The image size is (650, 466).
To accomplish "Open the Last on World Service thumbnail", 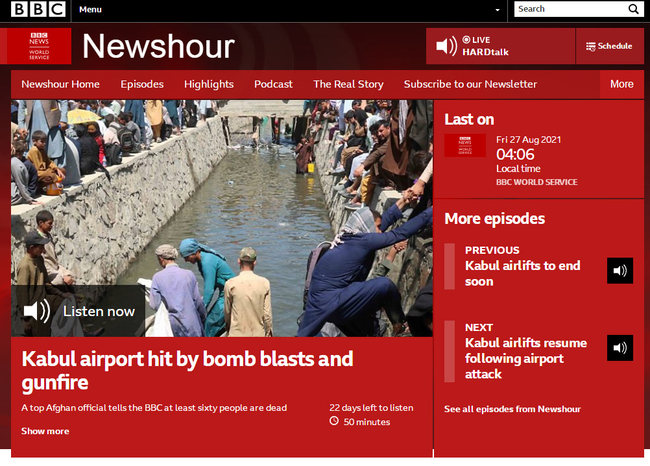I will click(x=465, y=146).
